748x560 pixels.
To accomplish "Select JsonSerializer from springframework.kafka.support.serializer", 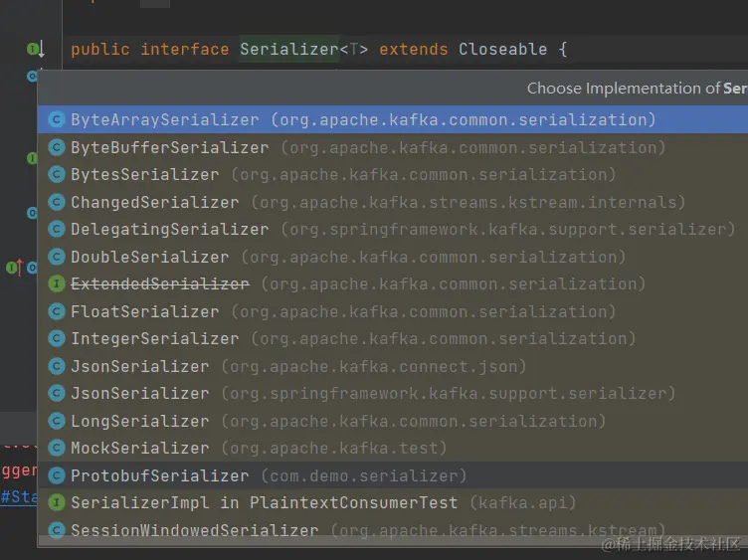I will point(393,394).
